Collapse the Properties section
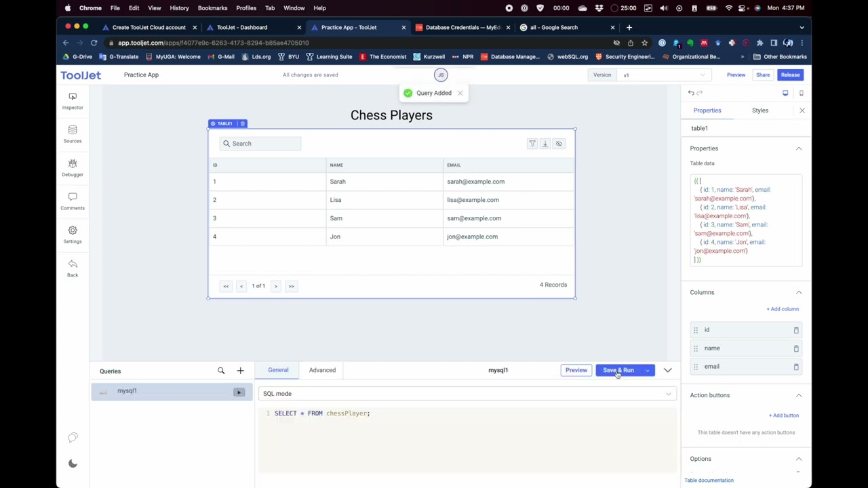868x488 pixels. [799, 148]
